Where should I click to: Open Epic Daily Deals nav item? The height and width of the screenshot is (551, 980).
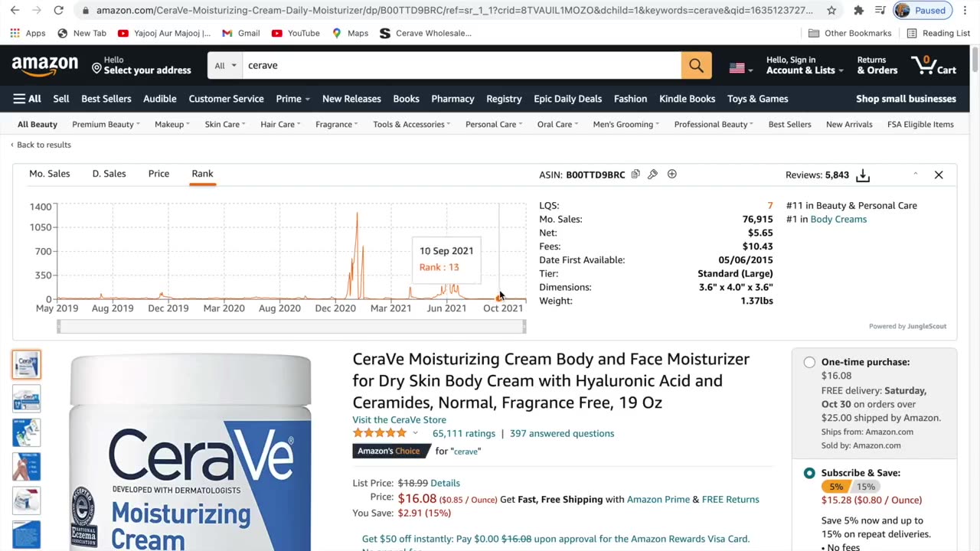coord(567,99)
